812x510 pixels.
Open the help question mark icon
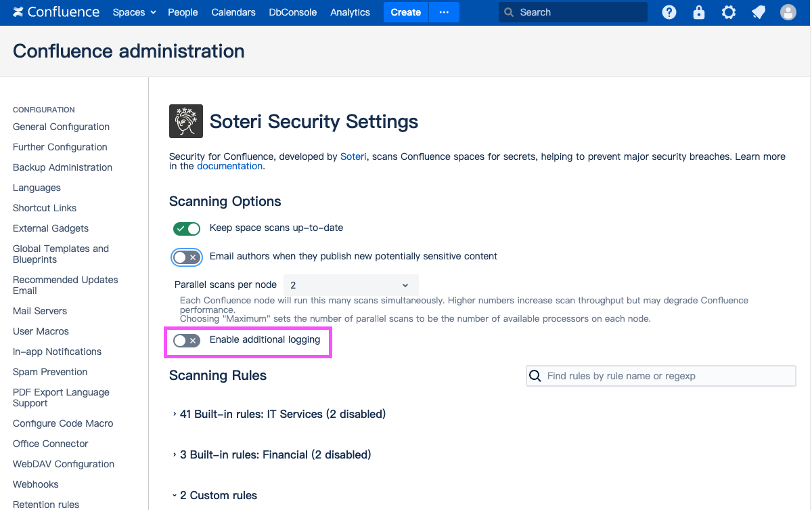tap(669, 12)
